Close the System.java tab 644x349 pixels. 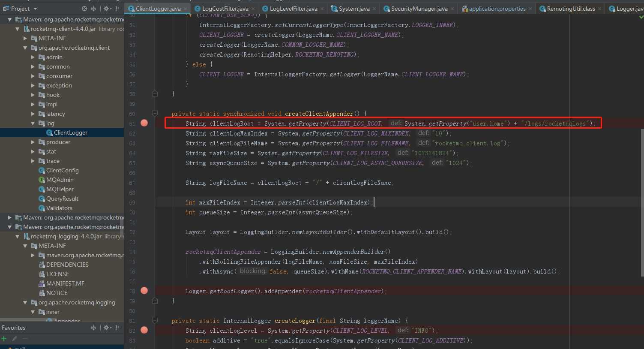click(374, 9)
